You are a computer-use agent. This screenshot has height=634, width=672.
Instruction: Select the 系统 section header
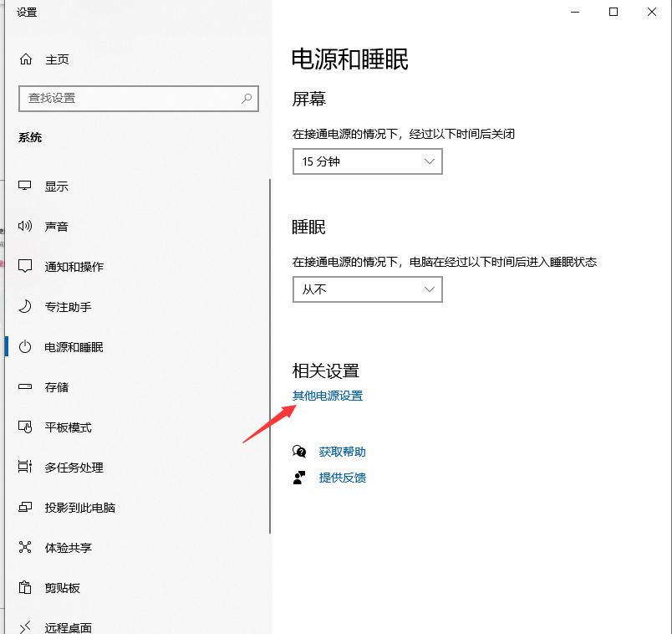pos(30,137)
